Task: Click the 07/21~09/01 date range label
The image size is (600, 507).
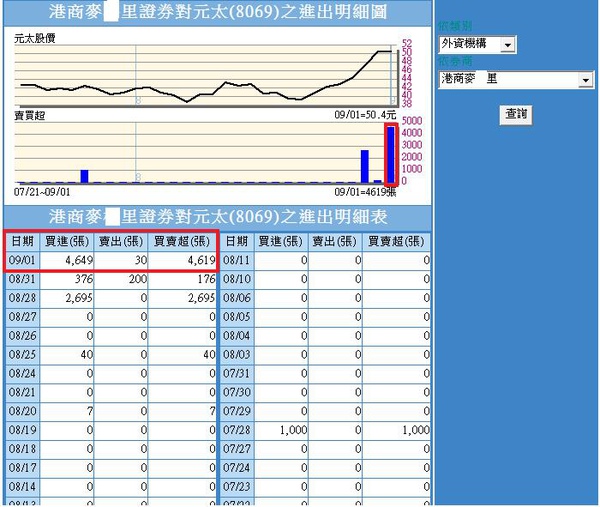Action: coord(42,192)
